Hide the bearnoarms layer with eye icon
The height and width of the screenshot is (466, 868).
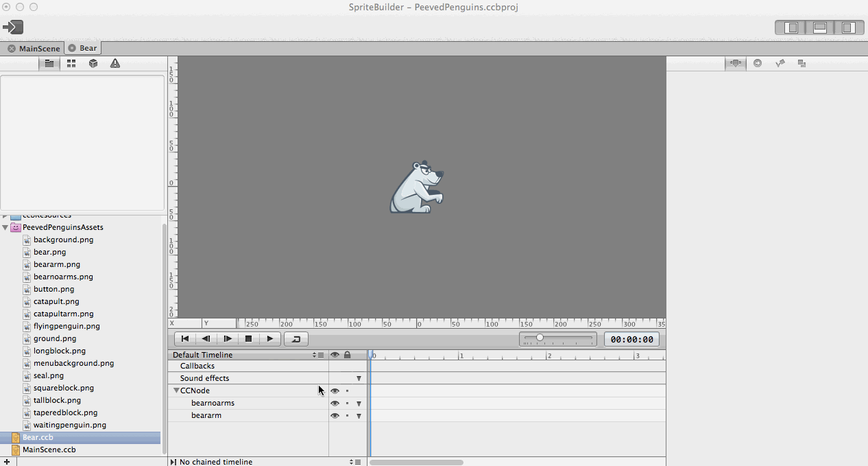pyautogui.click(x=335, y=404)
